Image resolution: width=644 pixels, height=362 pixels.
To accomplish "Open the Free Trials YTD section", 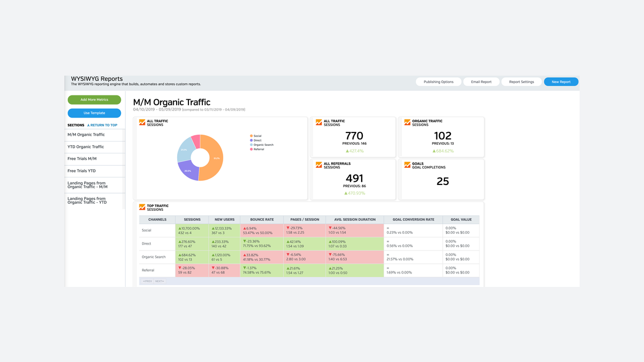I will [95, 171].
